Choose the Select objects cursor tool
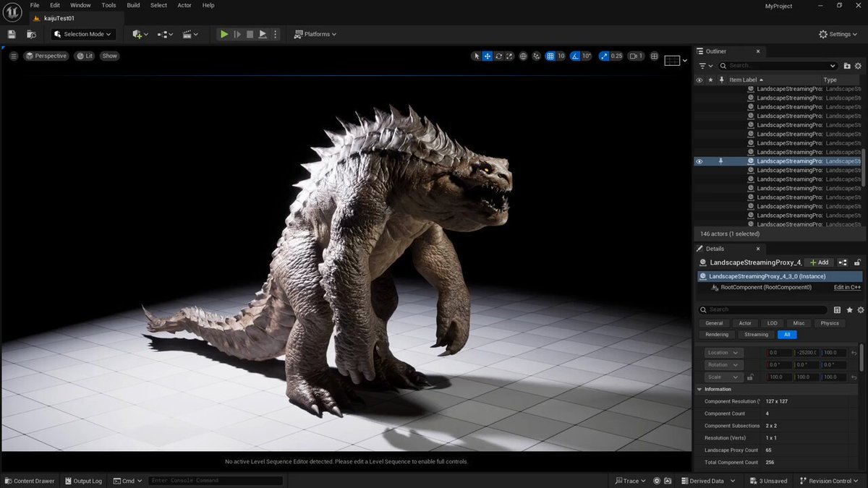This screenshot has width=868, height=488. [476, 56]
